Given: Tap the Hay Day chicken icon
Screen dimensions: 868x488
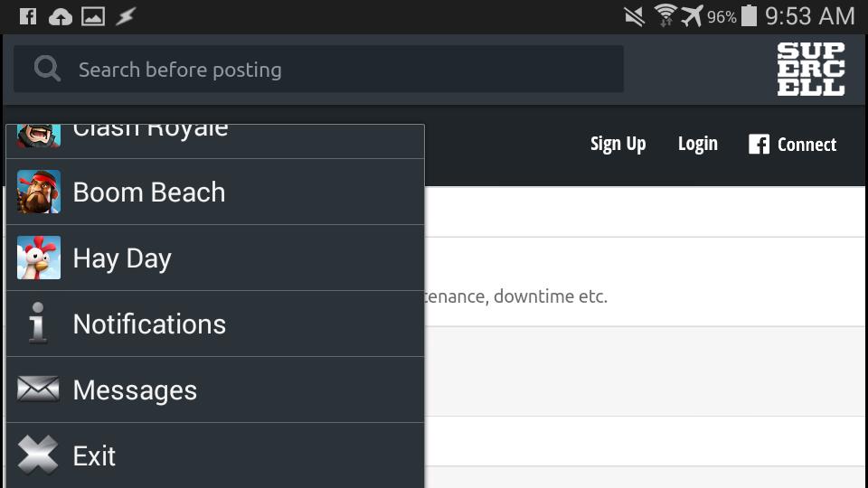Looking at the screenshot, I should [x=38, y=258].
